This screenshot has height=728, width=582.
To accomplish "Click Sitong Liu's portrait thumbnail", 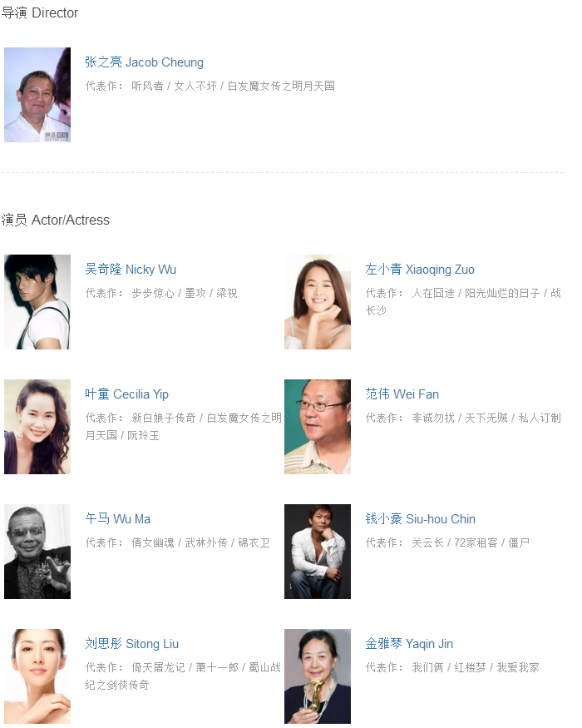I will [x=37, y=676].
